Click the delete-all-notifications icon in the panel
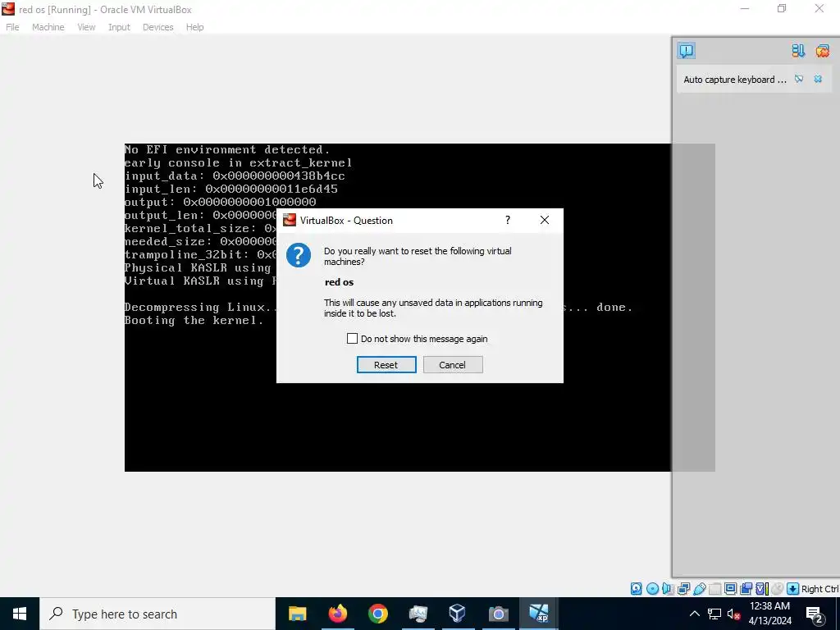 [822, 51]
